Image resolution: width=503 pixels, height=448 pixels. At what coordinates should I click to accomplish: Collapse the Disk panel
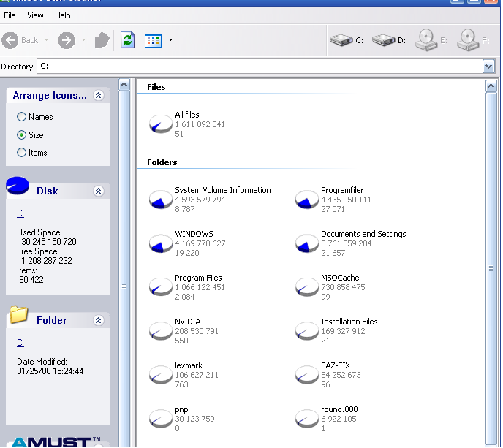pos(99,191)
